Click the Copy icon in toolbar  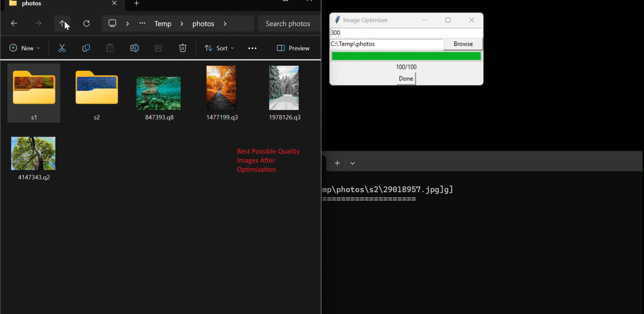coord(86,48)
